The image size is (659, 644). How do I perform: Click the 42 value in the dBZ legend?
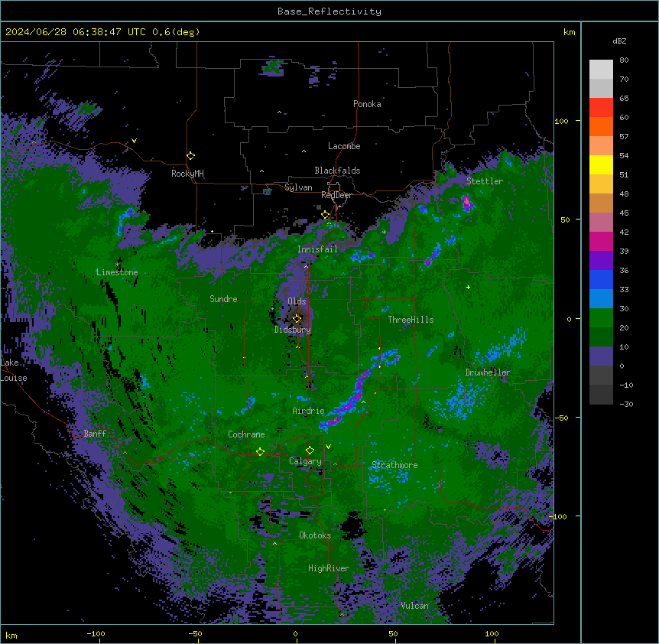point(624,232)
